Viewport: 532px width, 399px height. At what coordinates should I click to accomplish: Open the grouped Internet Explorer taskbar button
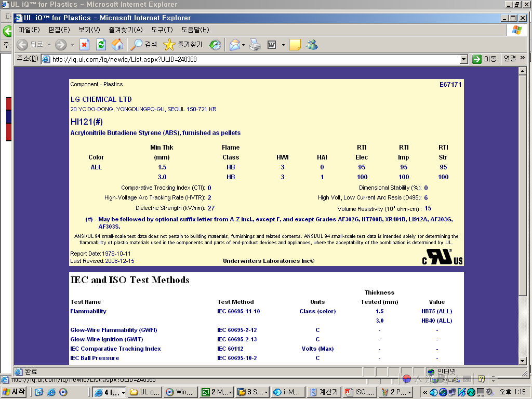pos(109,392)
